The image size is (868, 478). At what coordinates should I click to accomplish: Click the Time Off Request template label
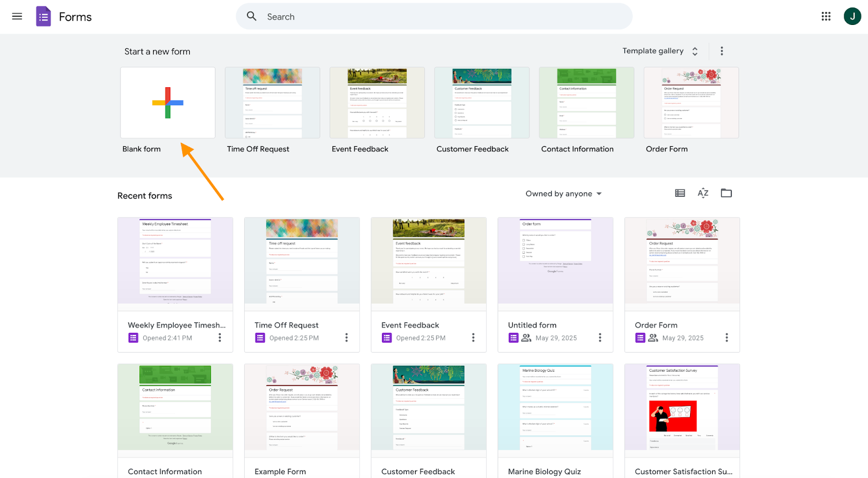click(258, 149)
